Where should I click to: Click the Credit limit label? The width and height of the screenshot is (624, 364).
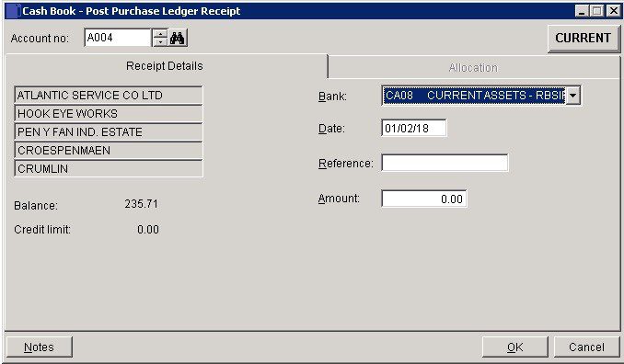pyautogui.click(x=42, y=230)
